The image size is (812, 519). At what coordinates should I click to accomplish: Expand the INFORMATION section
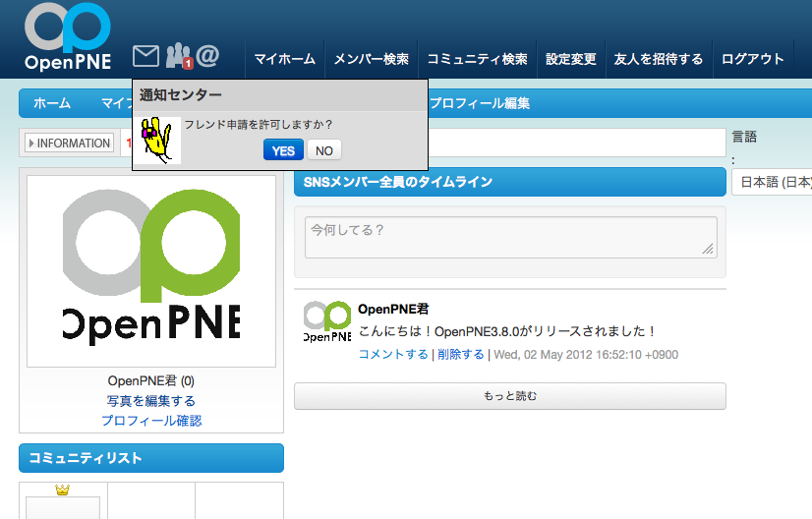(69, 144)
